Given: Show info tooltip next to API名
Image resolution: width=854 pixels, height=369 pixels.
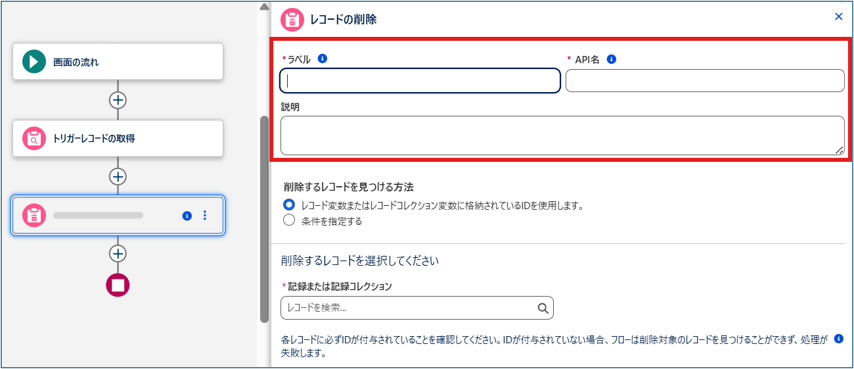Looking at the screenshot, I should click(611, 59).
